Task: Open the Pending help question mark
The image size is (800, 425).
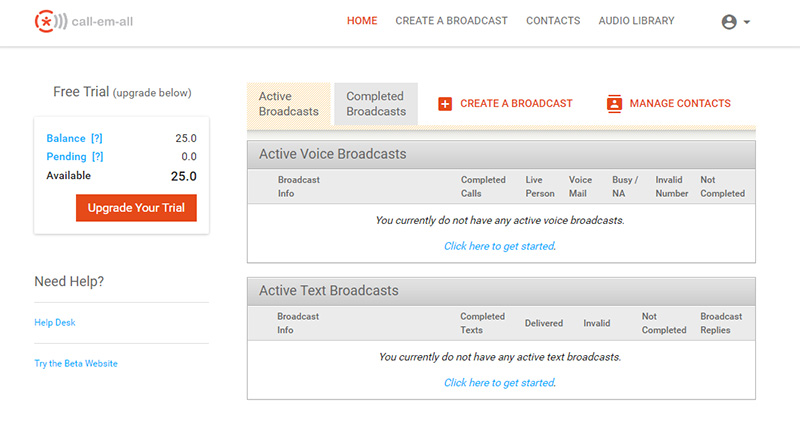Action: point(97,157)
